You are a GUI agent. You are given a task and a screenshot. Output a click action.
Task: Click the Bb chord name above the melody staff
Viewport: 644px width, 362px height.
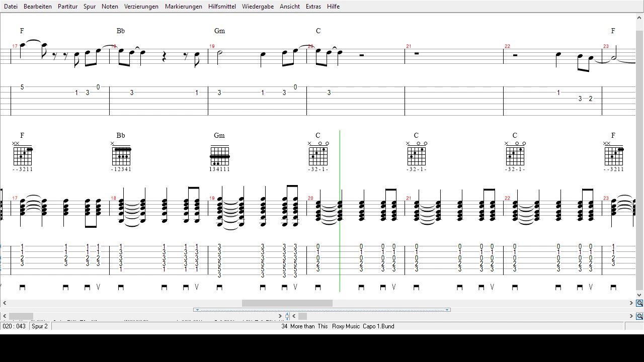click(x=121, y=31)
